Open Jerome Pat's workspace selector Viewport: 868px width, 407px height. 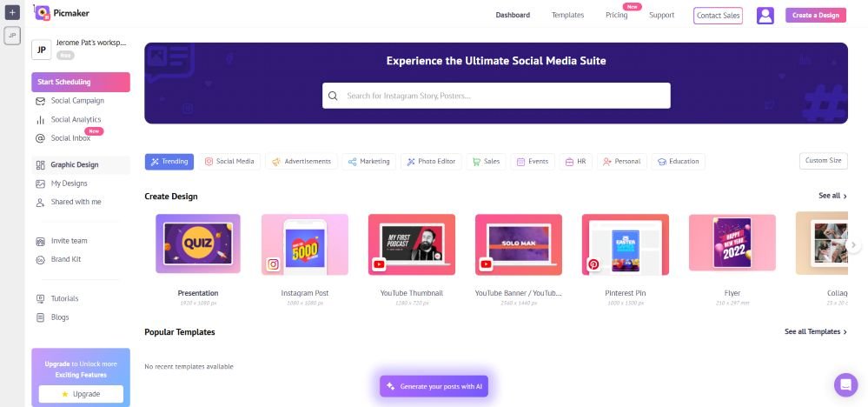click(x=80, y=49)
